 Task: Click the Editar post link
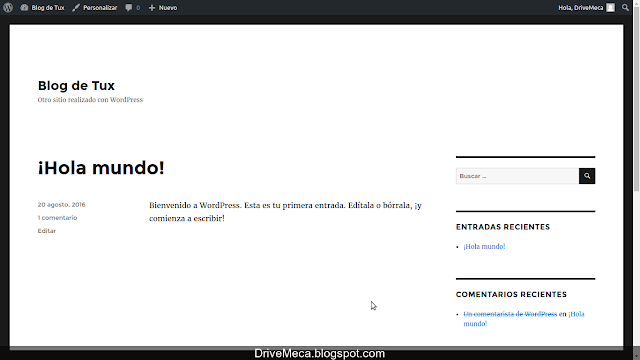(x=47, y=231)
